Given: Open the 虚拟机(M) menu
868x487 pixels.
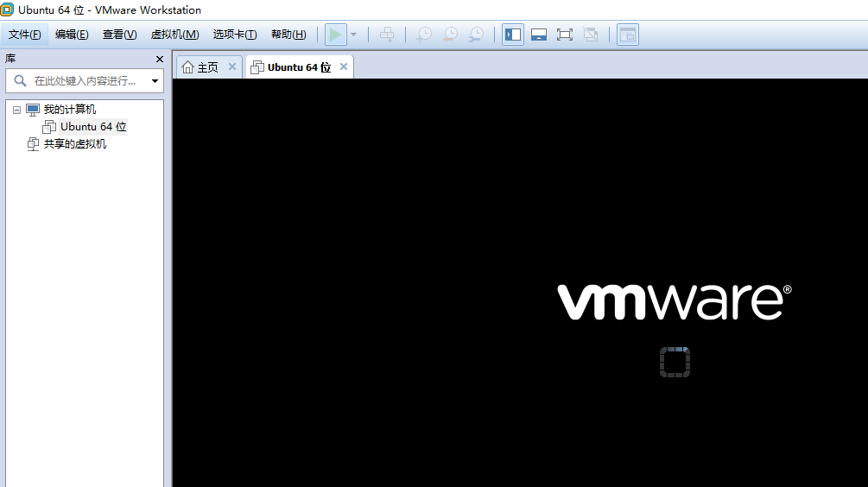Looking at the screenshot, I should click(x=175, y=35).
